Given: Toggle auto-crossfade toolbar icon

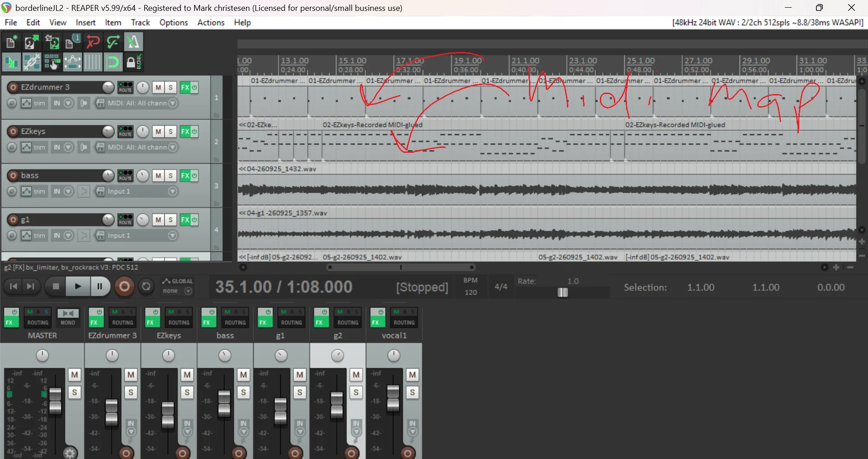Looking at the screenshot, I should (11, 62).
